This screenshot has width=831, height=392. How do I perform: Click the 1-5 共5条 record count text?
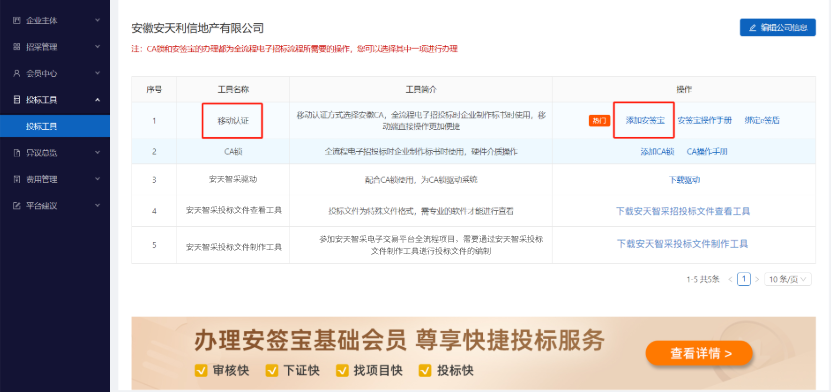pos(703,280)
